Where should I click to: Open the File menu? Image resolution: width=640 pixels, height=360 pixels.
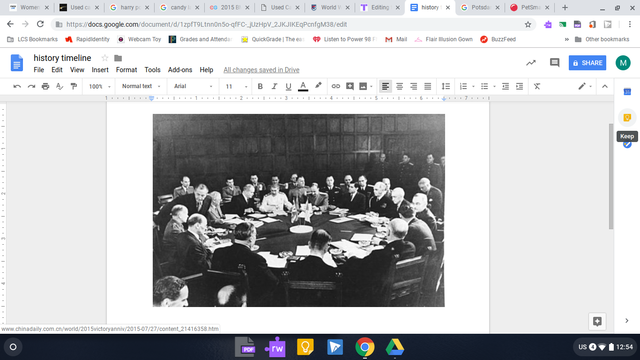(39, 70)
